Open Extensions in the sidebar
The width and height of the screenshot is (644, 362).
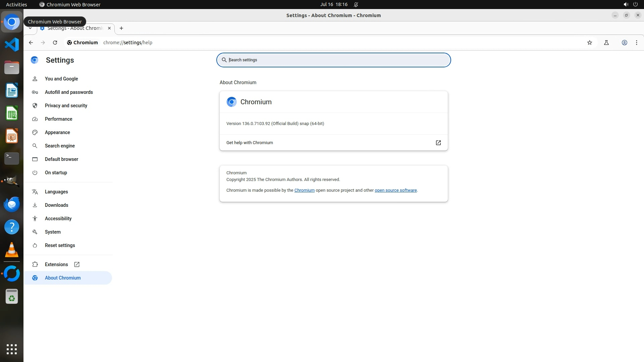56,264
